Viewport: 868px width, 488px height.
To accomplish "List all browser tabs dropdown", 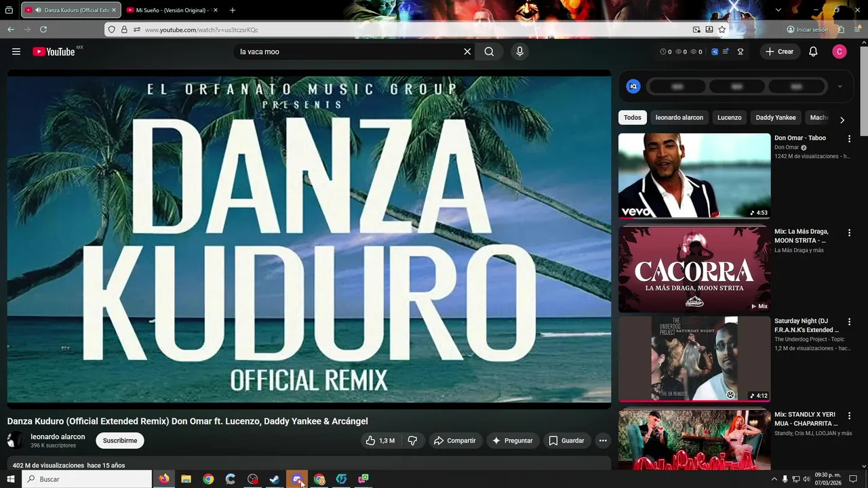I will point(778,10).
